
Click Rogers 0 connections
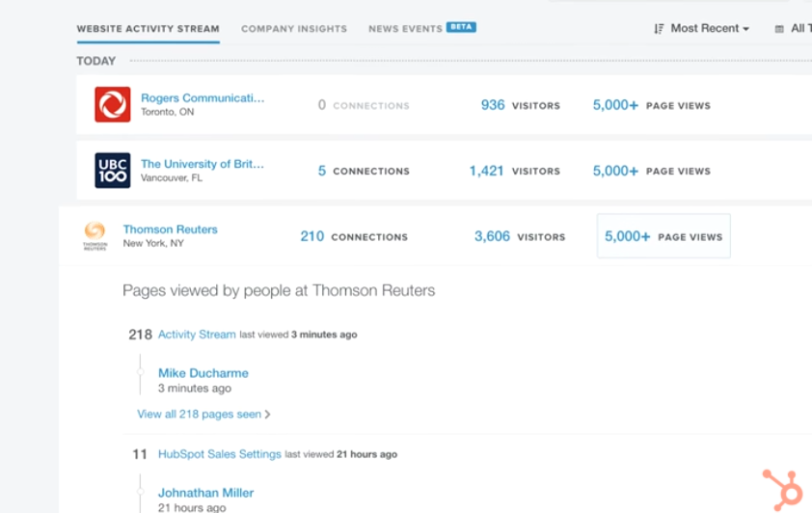[x=364, y=105]
